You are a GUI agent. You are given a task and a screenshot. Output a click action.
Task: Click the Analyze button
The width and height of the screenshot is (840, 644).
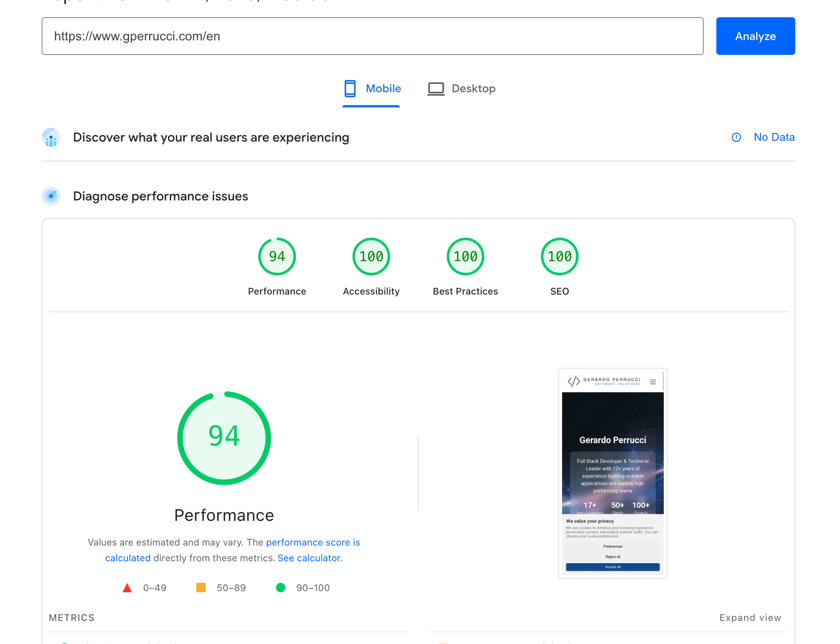[755, 36]
